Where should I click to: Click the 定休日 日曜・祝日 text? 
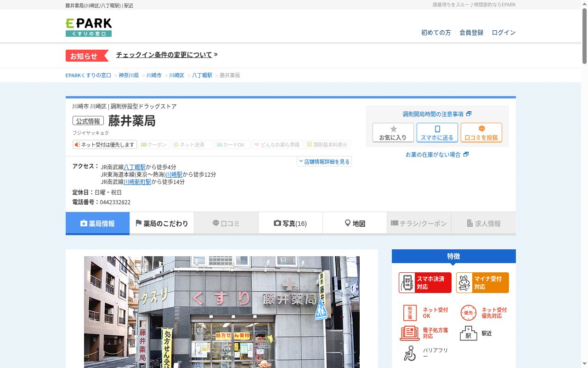(x=97, y=192)
